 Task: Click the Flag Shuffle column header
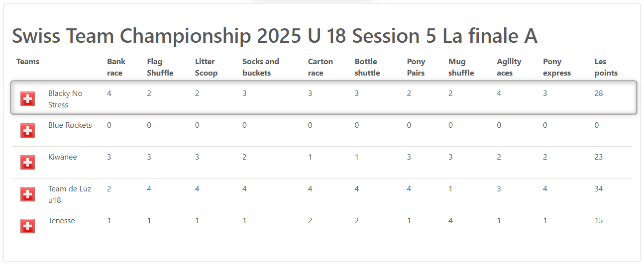tap(160, 67)
